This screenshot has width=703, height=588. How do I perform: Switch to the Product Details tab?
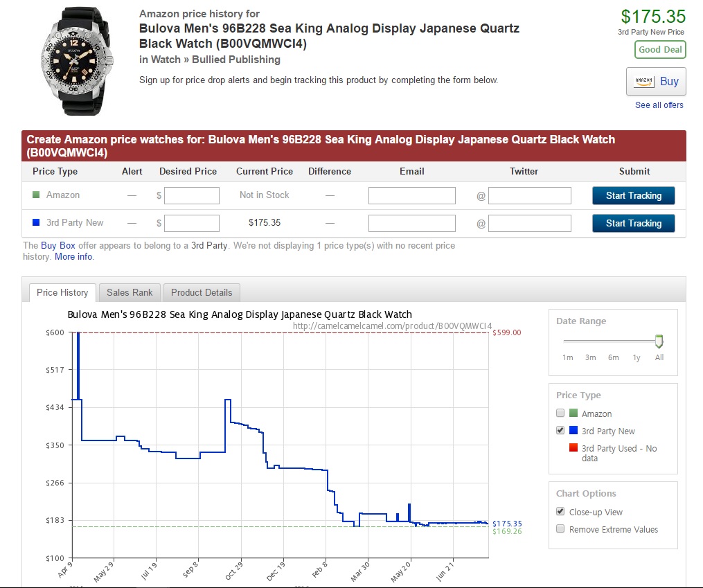tap(202, 292)
